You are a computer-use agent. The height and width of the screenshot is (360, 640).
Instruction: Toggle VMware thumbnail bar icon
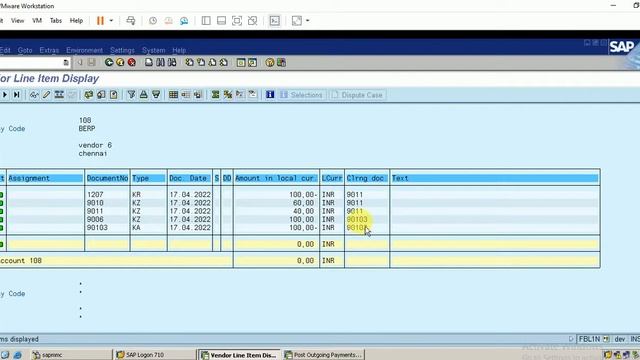221,20
